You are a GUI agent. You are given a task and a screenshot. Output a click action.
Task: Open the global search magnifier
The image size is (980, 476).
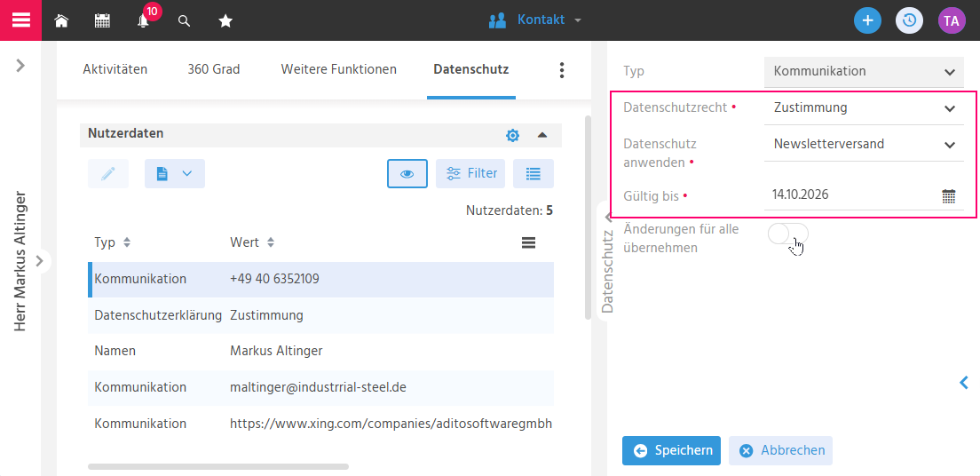[x=184, y=20]
